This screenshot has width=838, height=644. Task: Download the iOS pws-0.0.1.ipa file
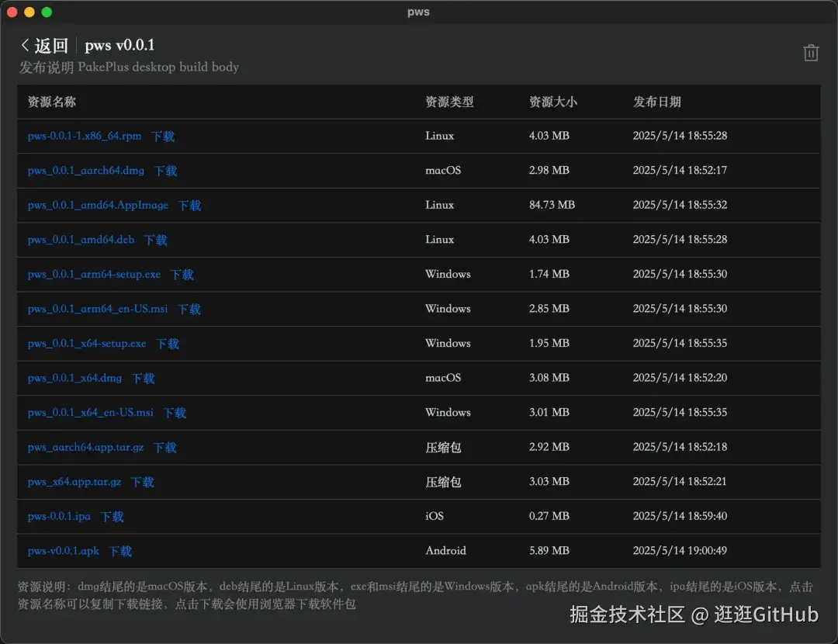point(111,516)
